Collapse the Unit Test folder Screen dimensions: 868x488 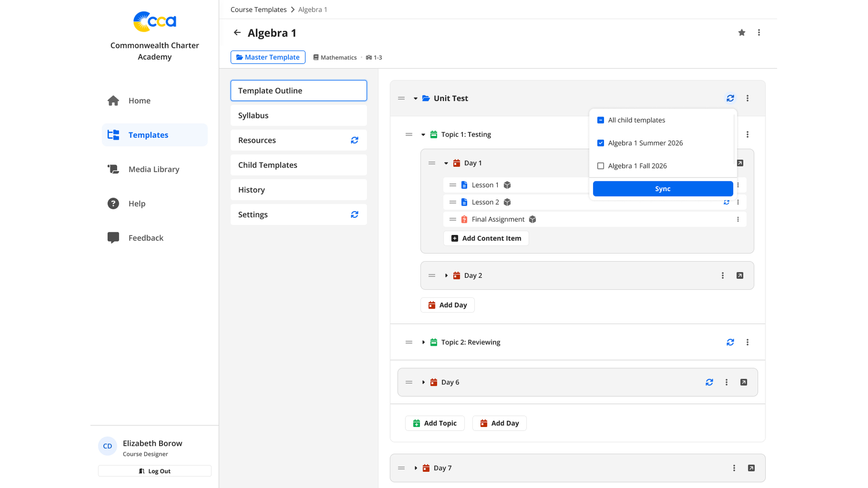pos(415,98)
